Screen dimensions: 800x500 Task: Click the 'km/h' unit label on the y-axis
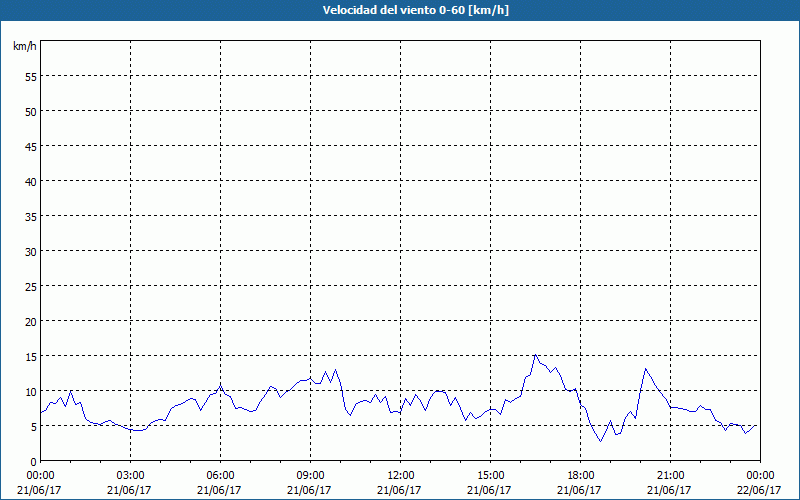click(x=25, y=46)
